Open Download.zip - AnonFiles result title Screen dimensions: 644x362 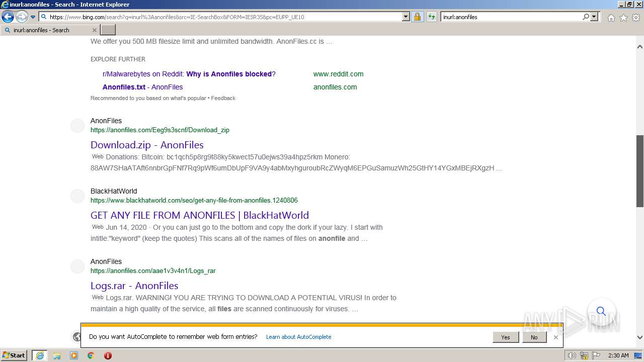coord(147,145)
